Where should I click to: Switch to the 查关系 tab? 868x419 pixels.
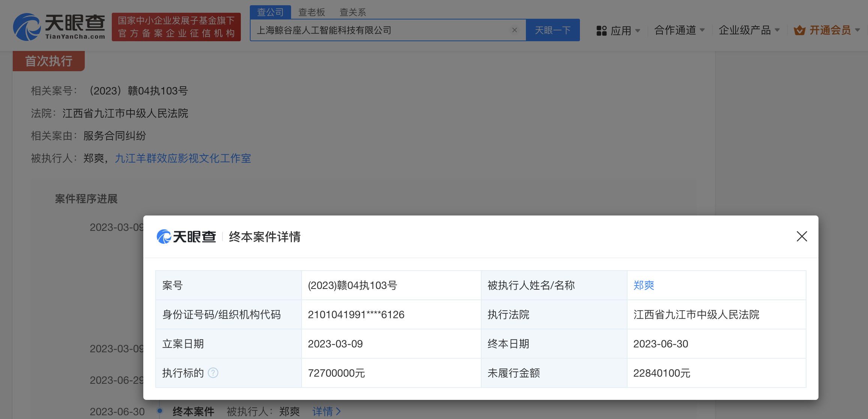click(353, 12)
